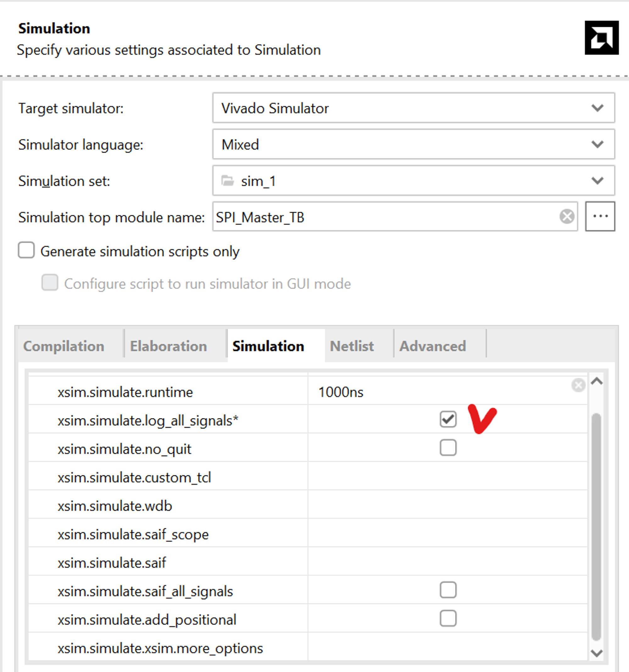
Task: Open Simulation set dropdown
Action: pyautogui.click(x=597, y=181)
